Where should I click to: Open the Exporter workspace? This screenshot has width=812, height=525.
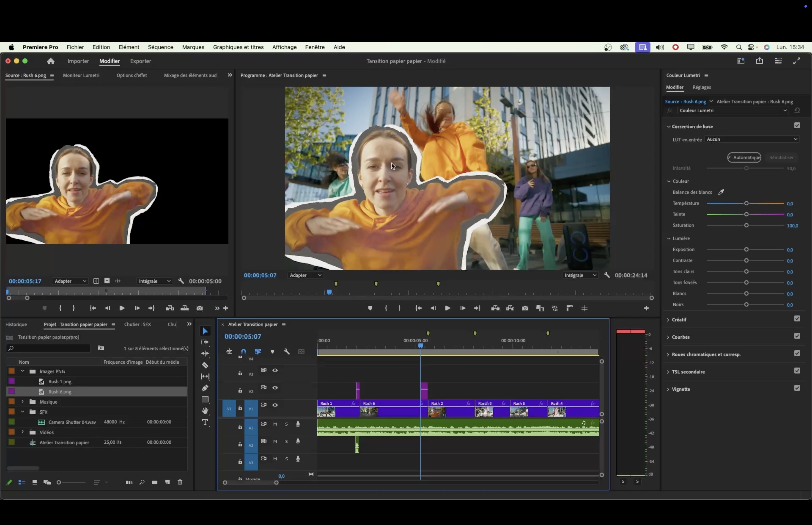pyautogui.click(x=140, y=61)
